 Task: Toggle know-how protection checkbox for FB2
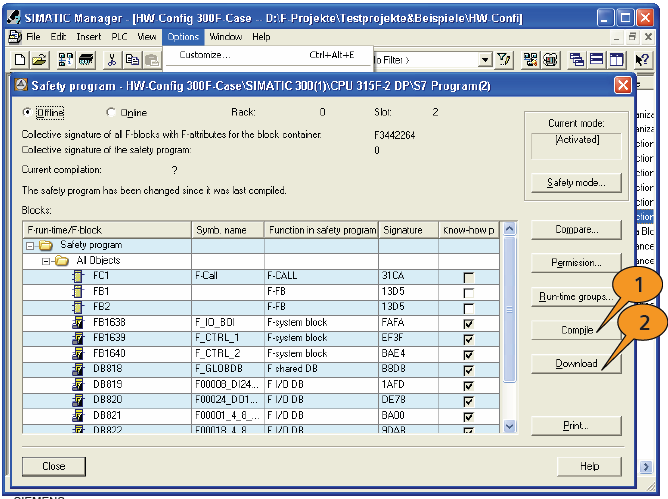pyautogui.click(x=469, y=309)
